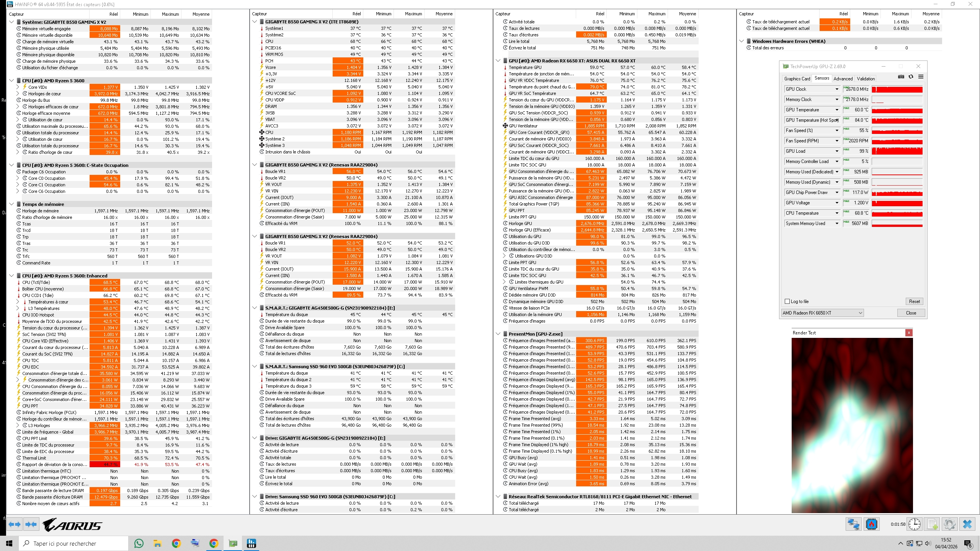The height and width of the screenshot is (551, 980).
Task: Open the GPU Clock sensor dropdown
Action: 837,89
